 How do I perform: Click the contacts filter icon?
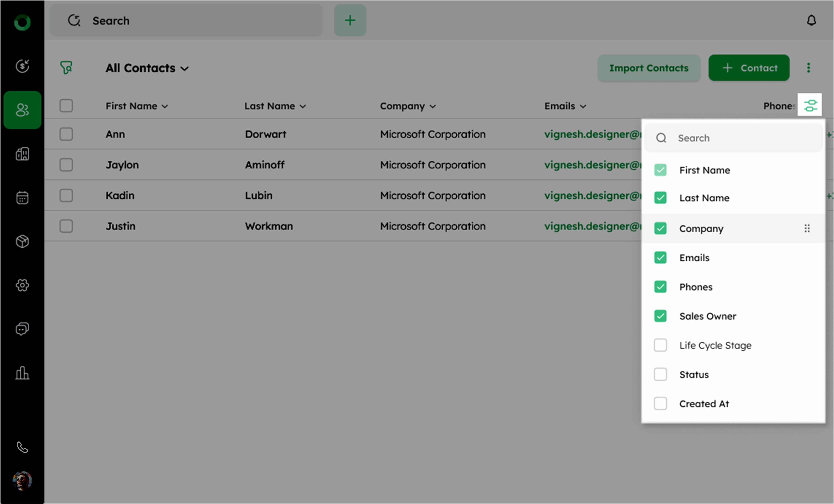click(66, 68)
